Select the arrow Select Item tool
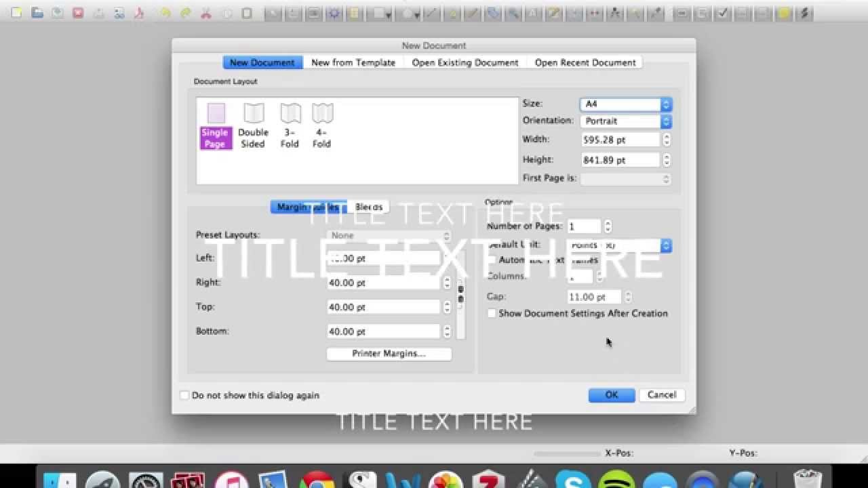The image size is (868, 488). (275, 13)
